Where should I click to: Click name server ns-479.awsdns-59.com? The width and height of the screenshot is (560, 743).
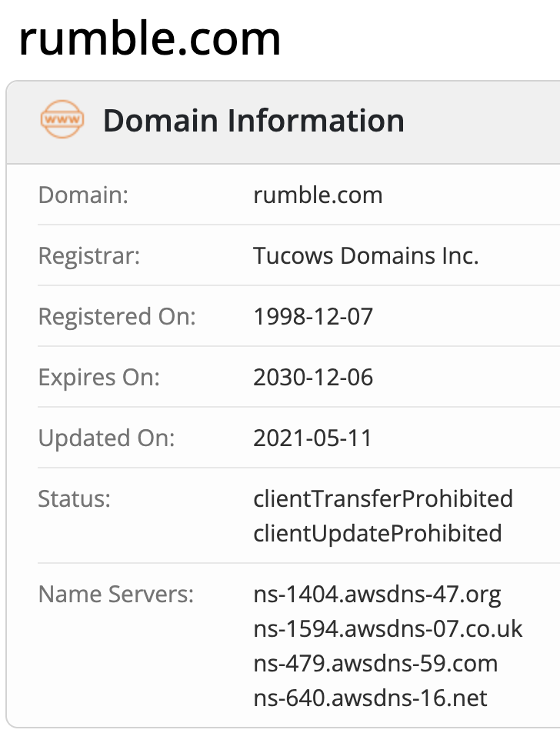[375, 663]
